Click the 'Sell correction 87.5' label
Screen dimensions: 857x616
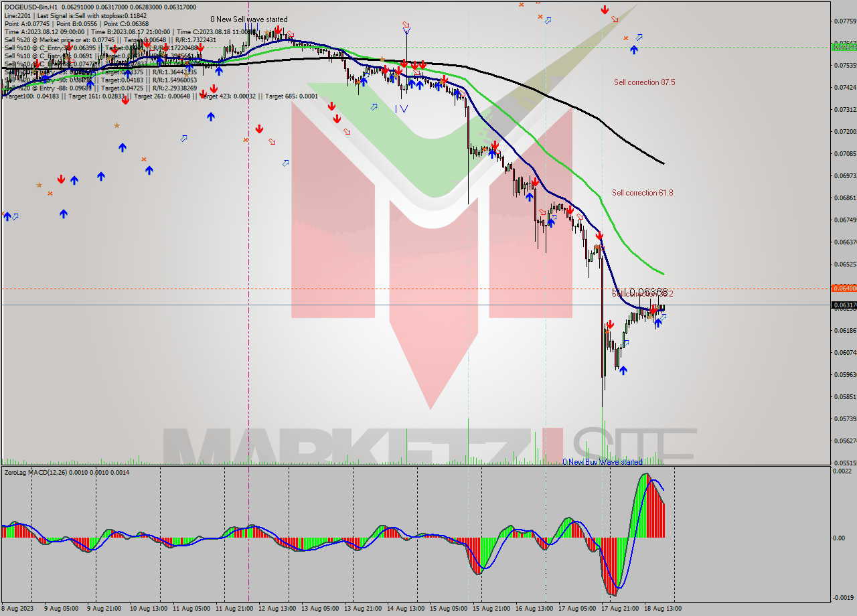click(x=644, y=82)
